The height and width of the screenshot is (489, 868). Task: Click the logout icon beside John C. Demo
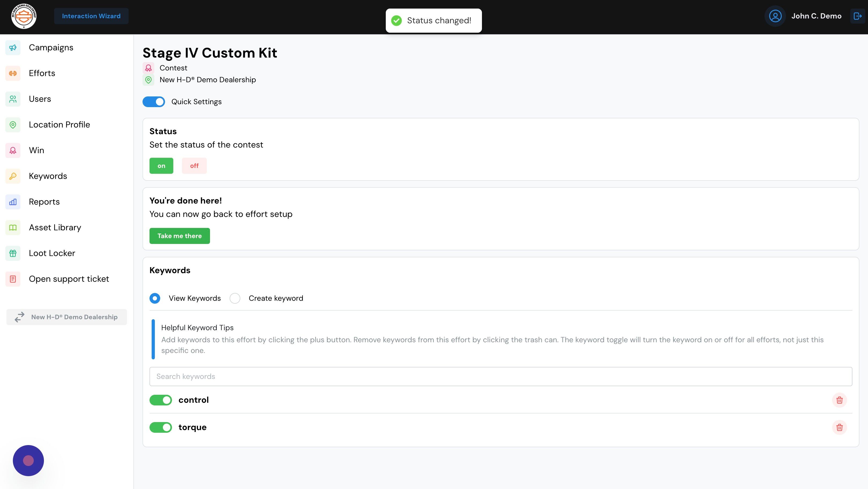(858, 16)
